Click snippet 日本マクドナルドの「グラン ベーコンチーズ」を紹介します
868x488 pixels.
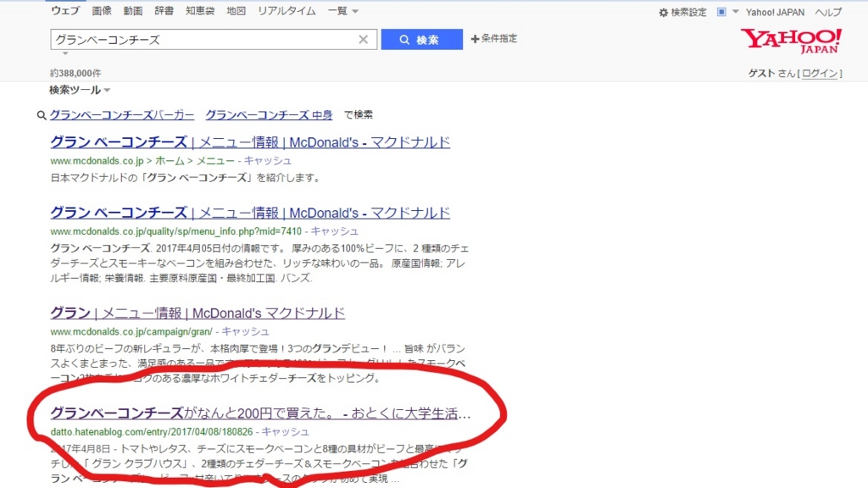pyautogui.click(x=185, y=178)
